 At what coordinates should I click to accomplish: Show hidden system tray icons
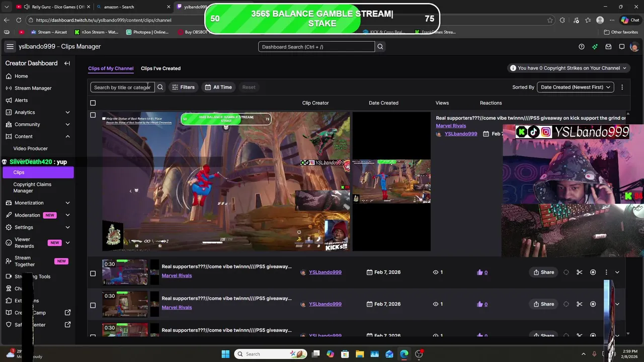click(x=584, y=354)
